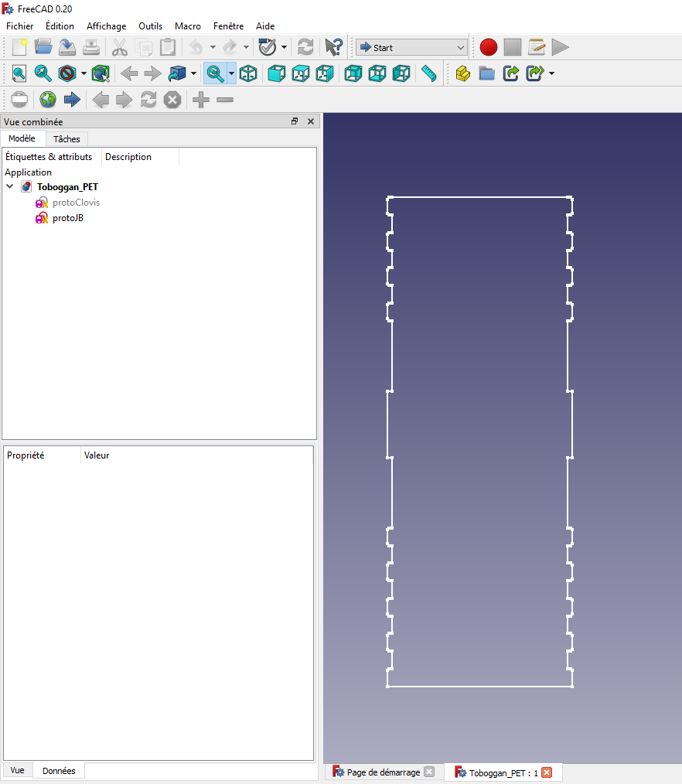682x784 pixels.
Task: Select the protoJB tree item
Action: pos(67,218)
